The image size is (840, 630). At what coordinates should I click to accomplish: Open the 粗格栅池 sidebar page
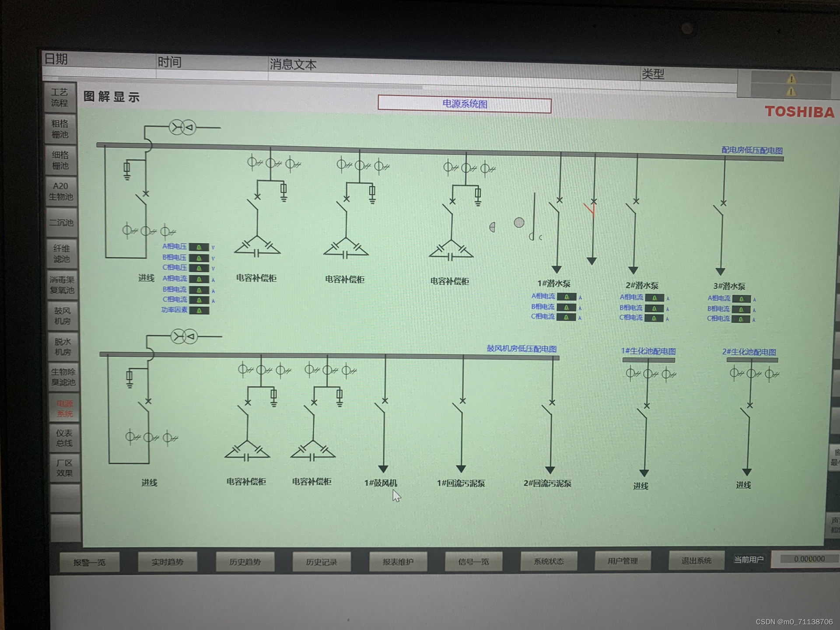(60, 129)
